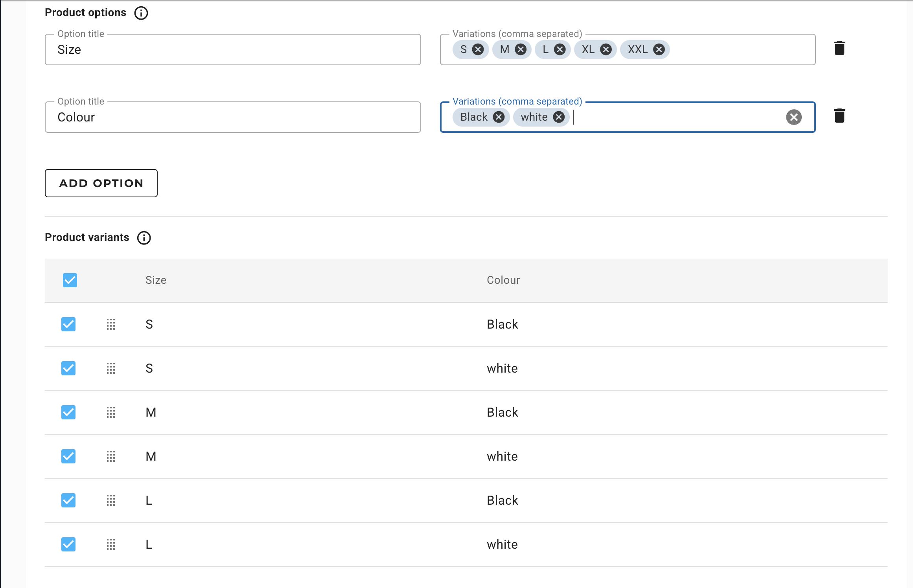Remove the white colour chip
Image resolution: width=913 pixels, height=588 pixels.
click(559, 117)
